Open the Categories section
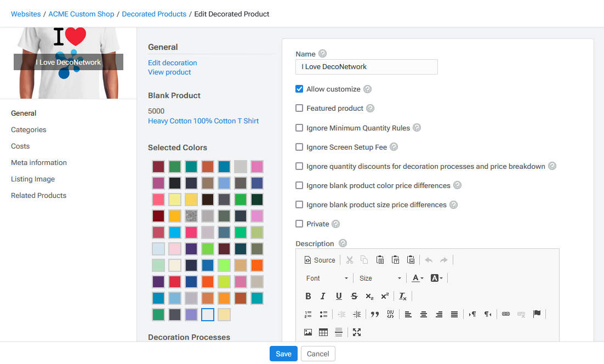Viewport: 604px width, 364px height. (x=29, y=130)
